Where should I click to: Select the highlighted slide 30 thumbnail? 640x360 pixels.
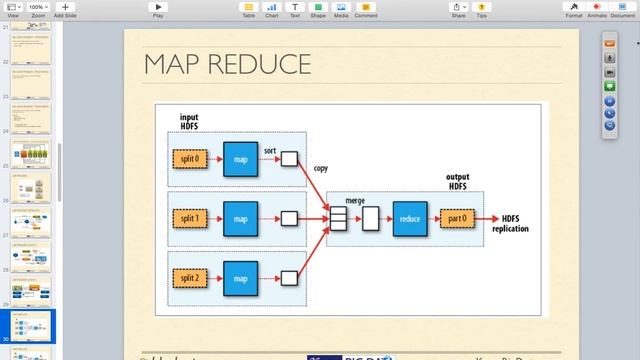31,327
